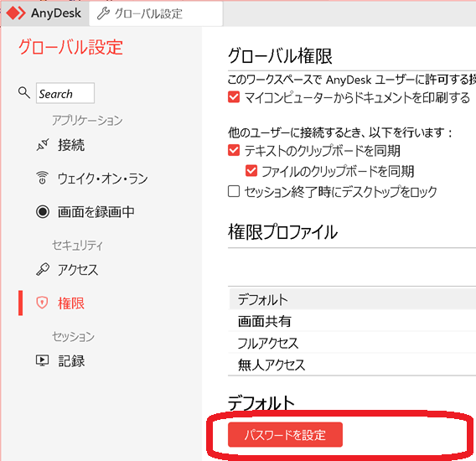The height and width of the screenshot is (461, 476).
Task: Click the 画面を録画中 record icon
Action: pyautogui.click(x=43, y=212)
